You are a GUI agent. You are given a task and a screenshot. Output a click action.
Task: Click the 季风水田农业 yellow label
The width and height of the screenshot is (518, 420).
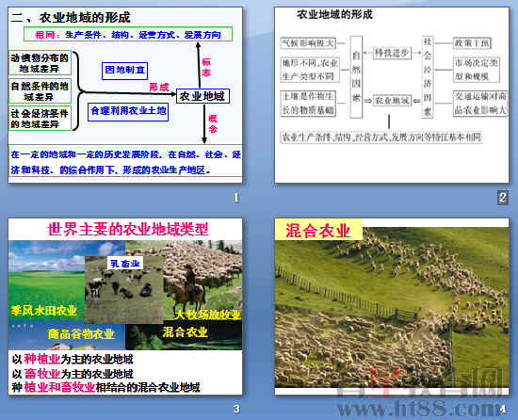(43, 311)
